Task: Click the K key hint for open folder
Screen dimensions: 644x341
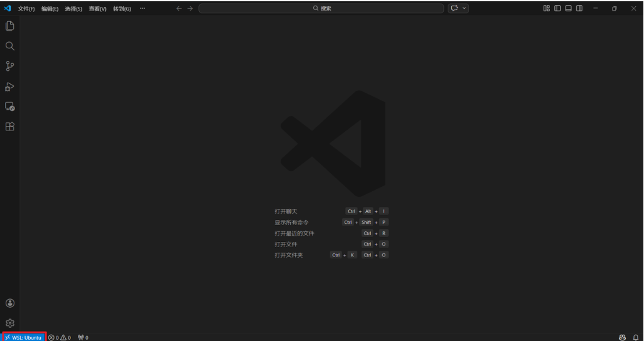Action: coord(352,255)
